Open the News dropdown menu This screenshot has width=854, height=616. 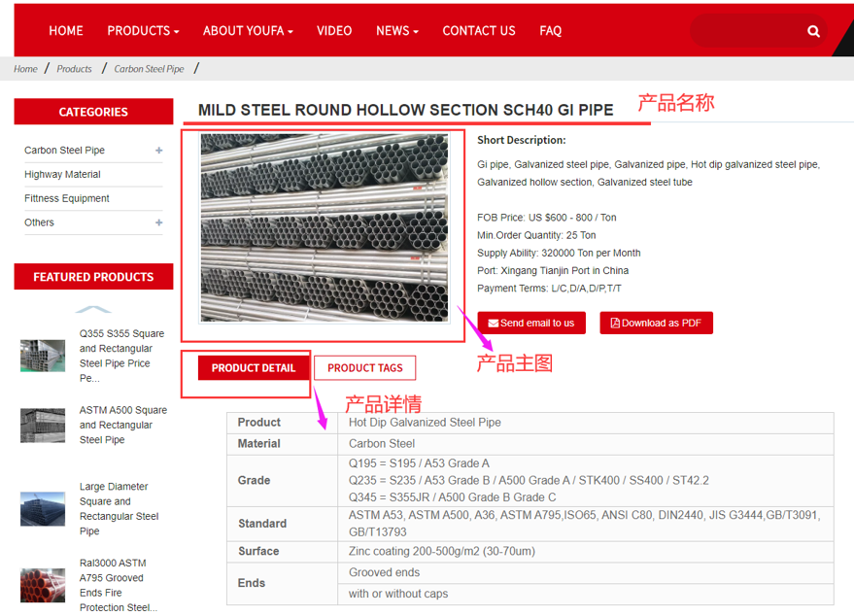coord(396,31)
